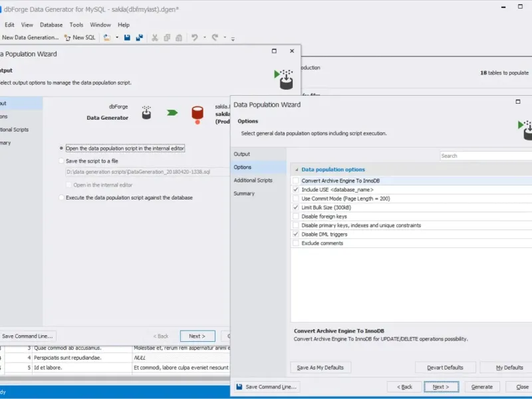Click Save Command Line in front wizard
This screenshot has height=399, width=532.
[x=267, y=387]
